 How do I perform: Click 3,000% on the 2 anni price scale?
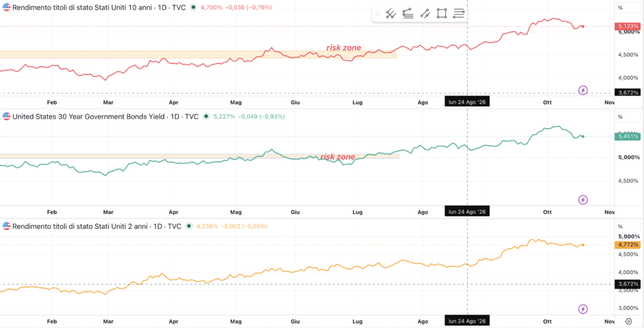[x=629, y=308]
